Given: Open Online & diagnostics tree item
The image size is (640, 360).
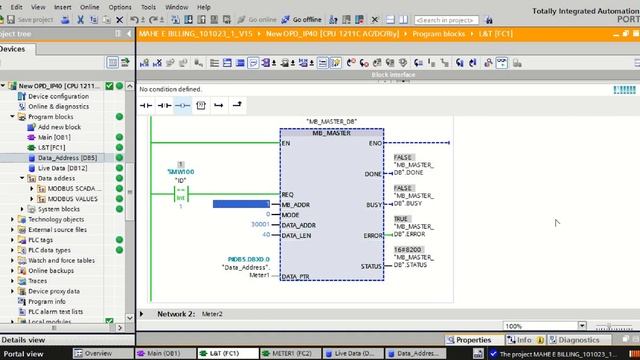Looking at the screenshot, I should click(x=58, y=107).
